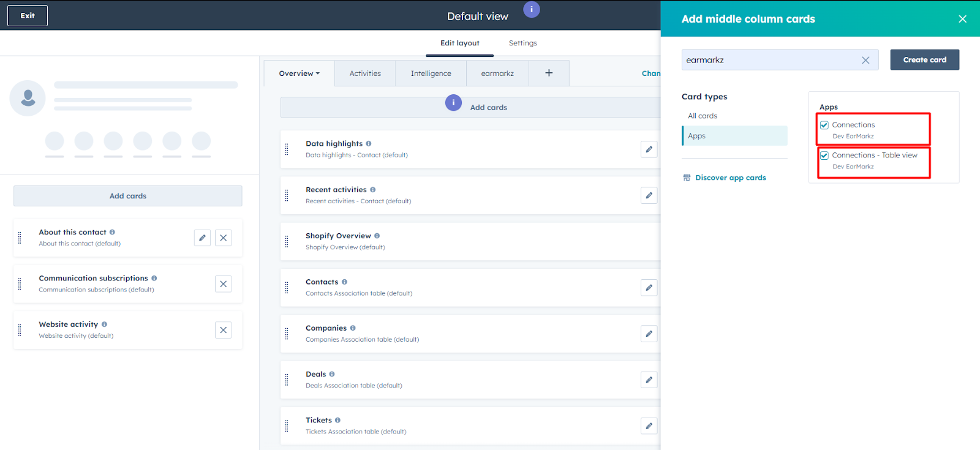Remove the About this contact card
The width and height of the screenshot is (980, 450).
(x=224, y=238)
